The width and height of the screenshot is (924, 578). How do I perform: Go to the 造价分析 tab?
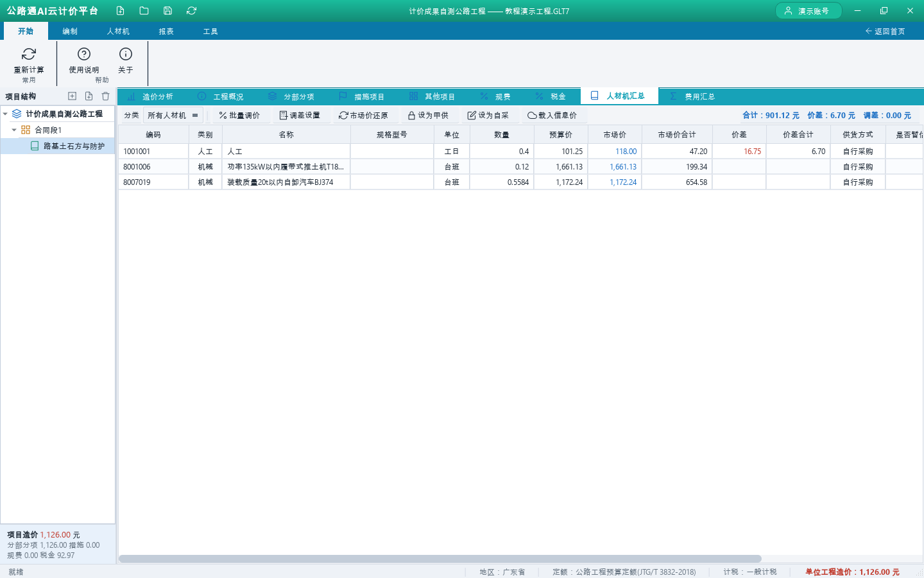[x=151, y=96]
